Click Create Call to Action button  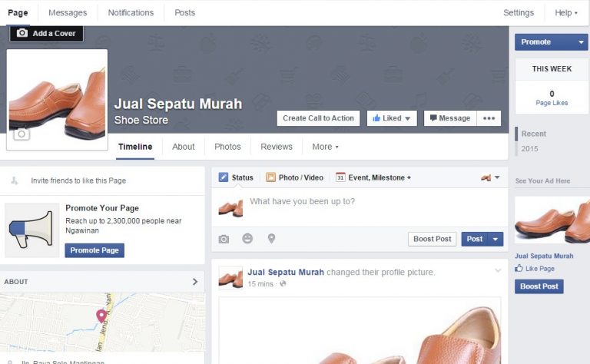click(x=318, y=118)
